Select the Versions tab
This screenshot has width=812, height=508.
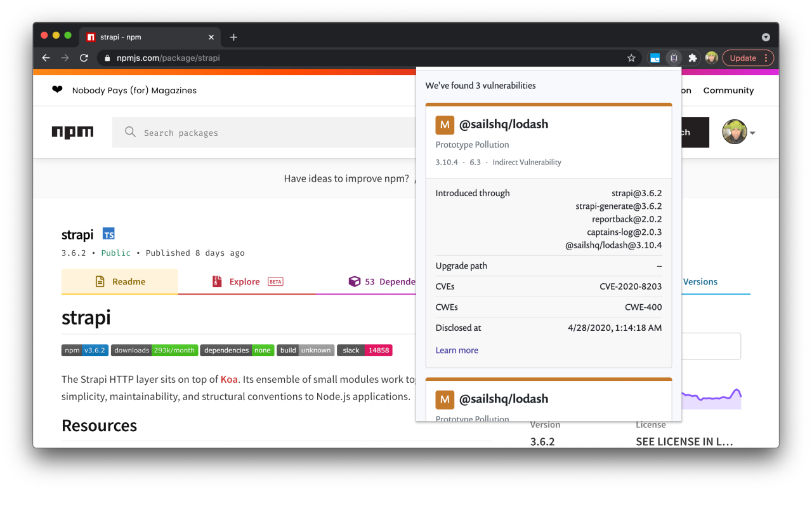(700, 281)
